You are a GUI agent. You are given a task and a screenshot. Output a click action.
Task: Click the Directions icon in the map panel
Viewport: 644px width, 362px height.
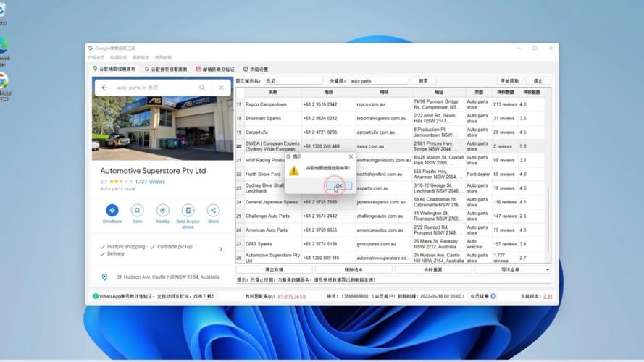112,211
